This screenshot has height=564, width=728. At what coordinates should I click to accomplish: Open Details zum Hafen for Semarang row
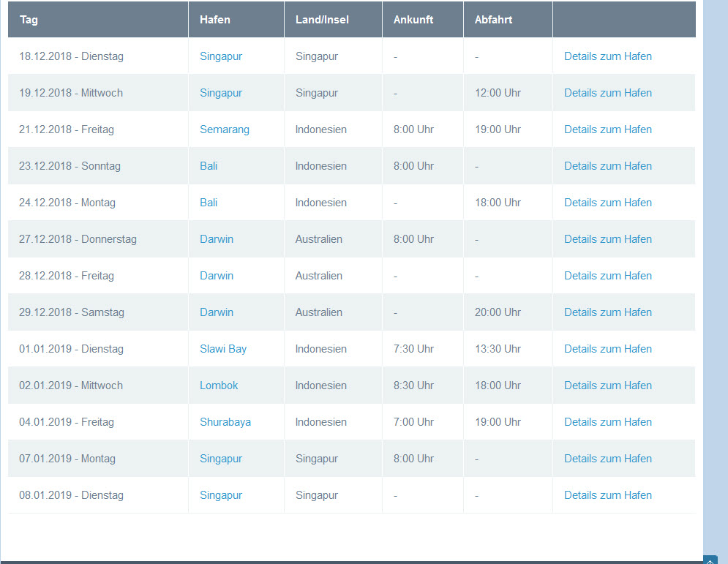tap(607, 129)
